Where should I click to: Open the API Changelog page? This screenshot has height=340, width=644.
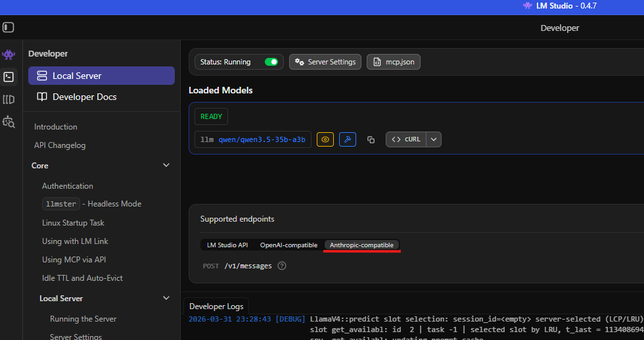pos(60,145)
